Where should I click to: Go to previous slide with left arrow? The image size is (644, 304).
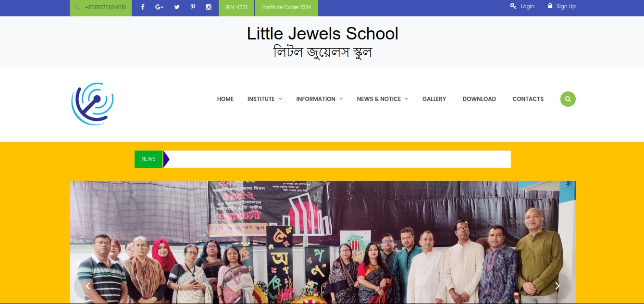pos(87,286)
